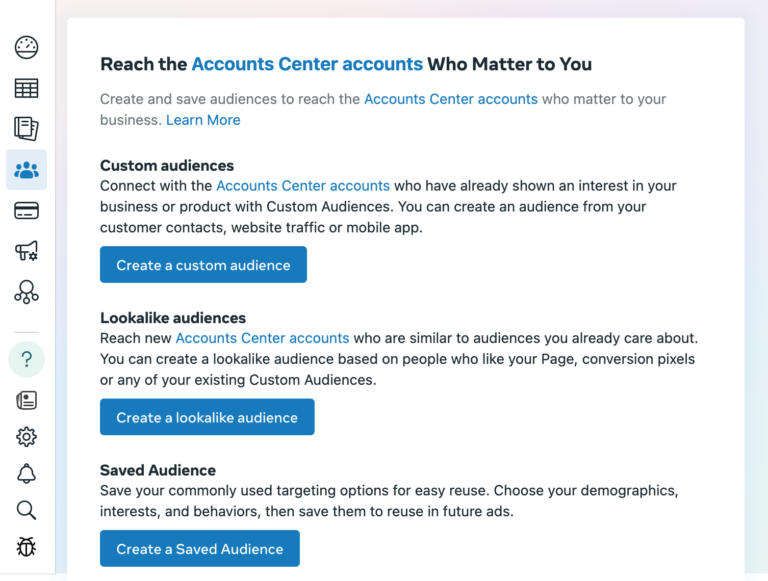Open the Account Overview gauge icon
Image resolution: width=768 pixels, height=581 pixels.
(x=26, y=48)
